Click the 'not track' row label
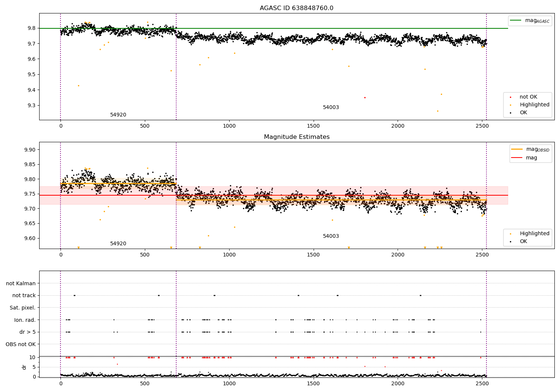The height and width of the screenshot is (392, 560). [x=24, y=296]
